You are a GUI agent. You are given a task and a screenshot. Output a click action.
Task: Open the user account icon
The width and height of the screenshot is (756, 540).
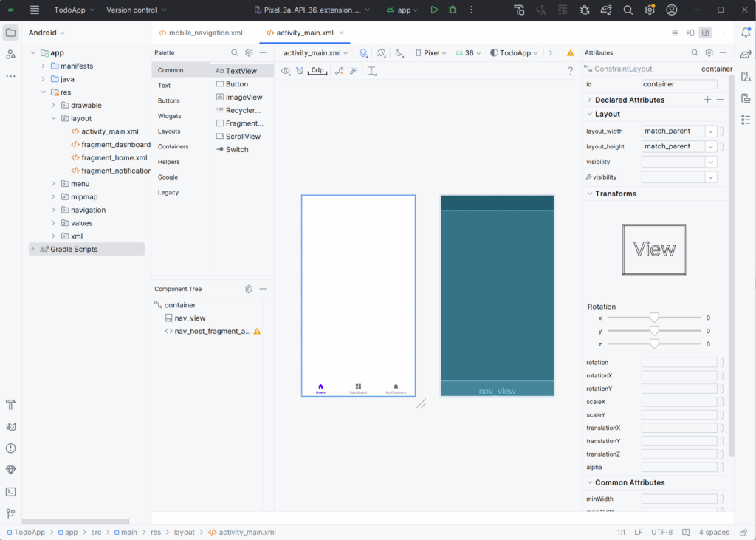click(671, 10)
